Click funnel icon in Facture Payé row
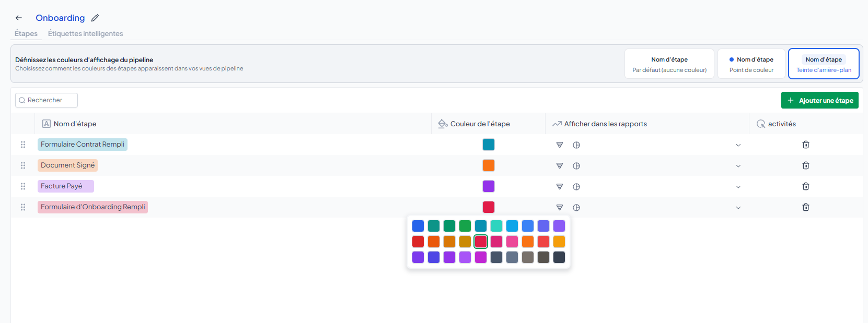Image resolution: width=868 pixels, height=323 pixels. [560, 187]
